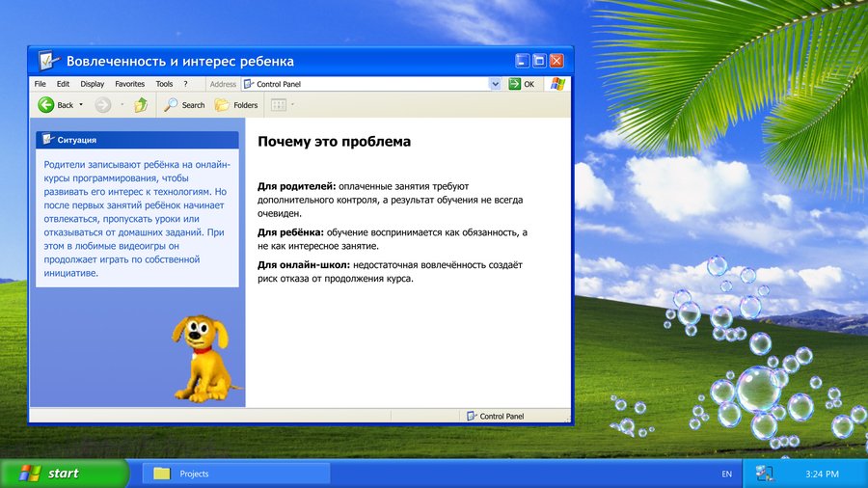The height and width of the screenshot is (488, 868).
Task: Maximize the Вовлеченность window
Action: pos(539,61)
